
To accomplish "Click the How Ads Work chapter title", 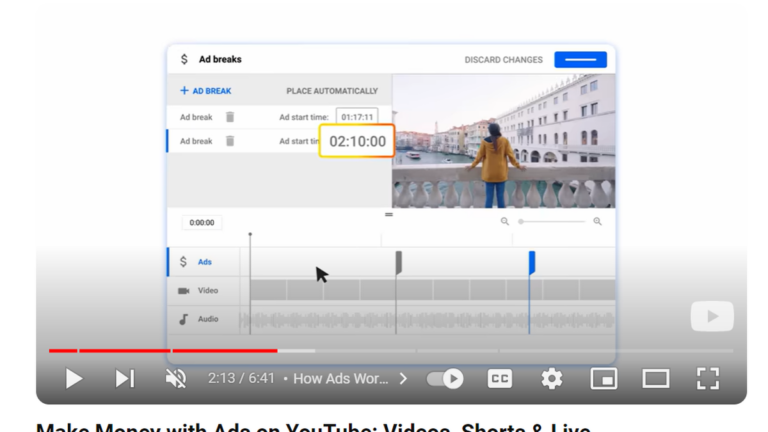I will tap(341, 379).
